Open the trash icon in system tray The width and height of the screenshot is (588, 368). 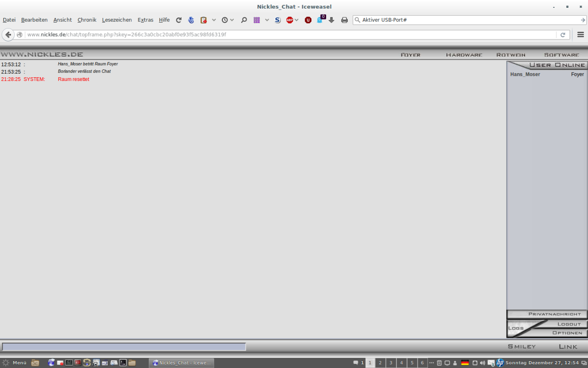tap(439, 362)
